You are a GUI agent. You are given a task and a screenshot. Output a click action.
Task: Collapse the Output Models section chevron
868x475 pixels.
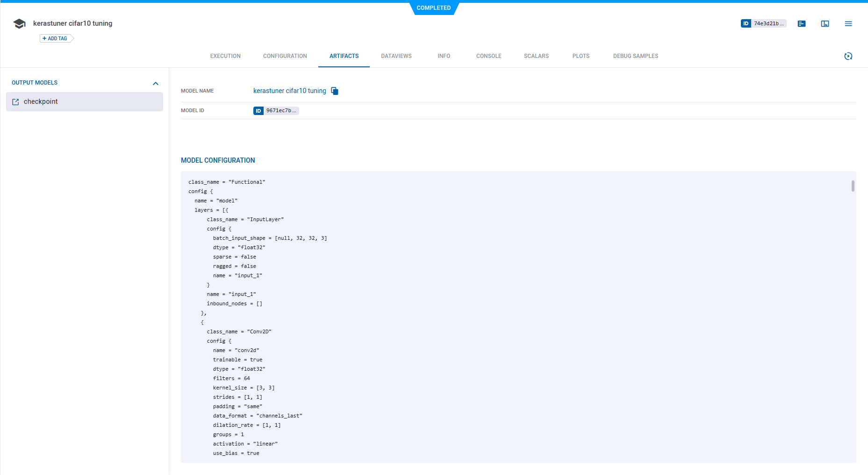pyautogui.click(x=156, y=83)
